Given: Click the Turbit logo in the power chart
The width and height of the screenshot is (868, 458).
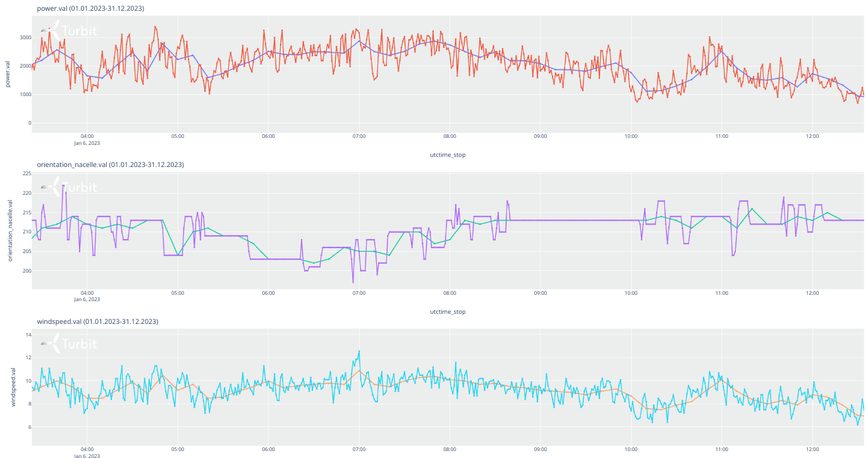Looking at the screenshot, I should 69,30.
